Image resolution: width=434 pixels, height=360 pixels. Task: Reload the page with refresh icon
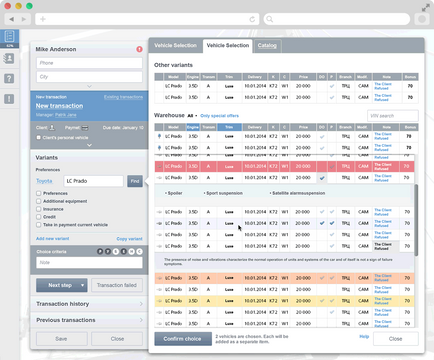pos(252,19)
